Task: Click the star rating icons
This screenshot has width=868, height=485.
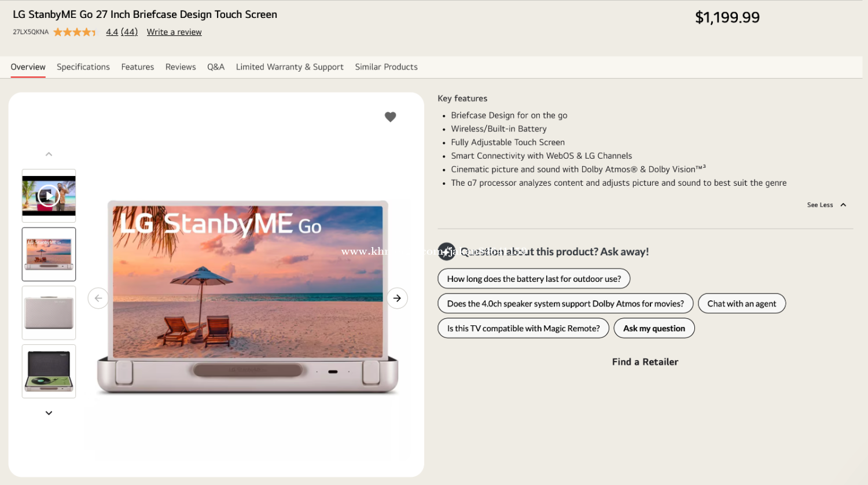Action: 75,32
